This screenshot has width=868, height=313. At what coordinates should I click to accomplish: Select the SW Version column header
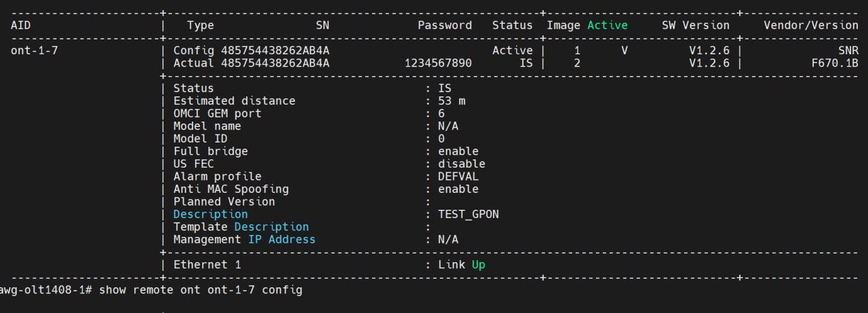(695, 25)
